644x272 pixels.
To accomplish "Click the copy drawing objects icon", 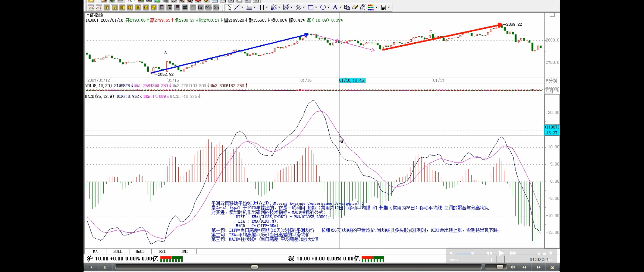I will pos(347,8).
